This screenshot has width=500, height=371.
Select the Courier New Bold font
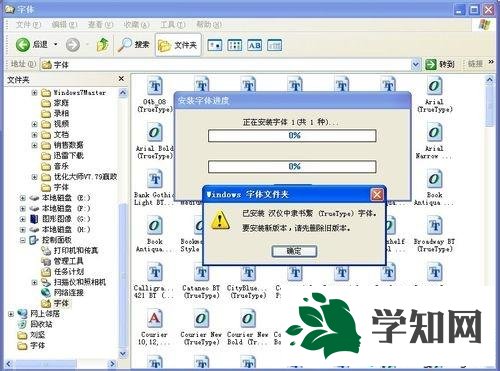[248, 327]
